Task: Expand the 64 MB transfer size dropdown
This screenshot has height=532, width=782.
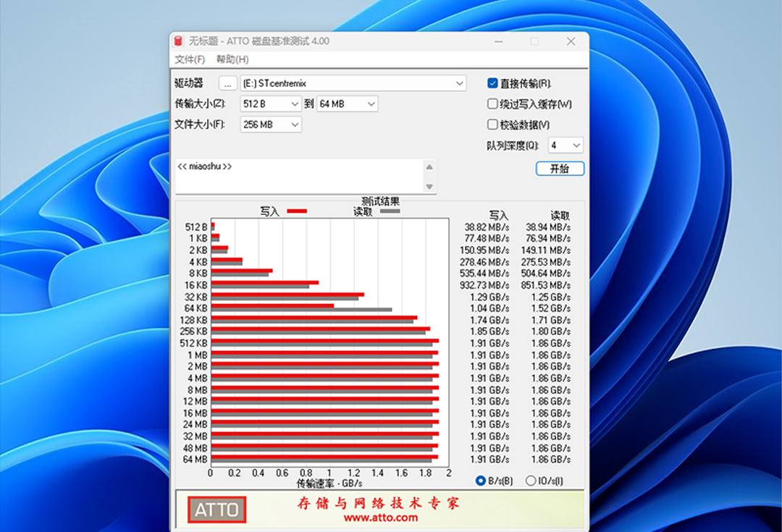Action: click(x=348, y=104)
